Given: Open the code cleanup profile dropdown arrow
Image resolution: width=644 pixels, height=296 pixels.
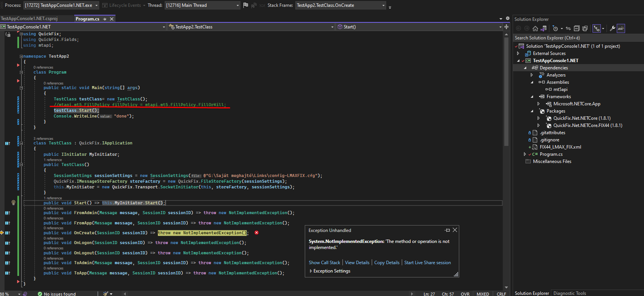Looking at the screenshot, I should [x=111, y=294].
